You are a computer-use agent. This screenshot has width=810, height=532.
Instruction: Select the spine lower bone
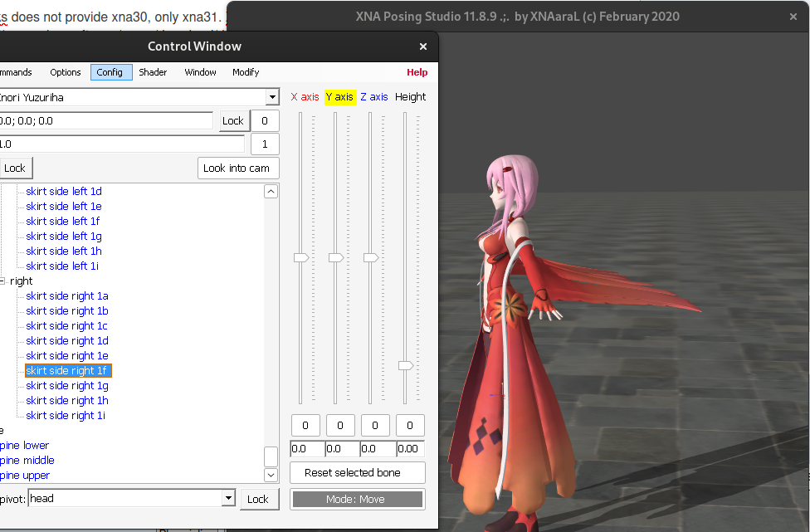(x=24, y=445)
